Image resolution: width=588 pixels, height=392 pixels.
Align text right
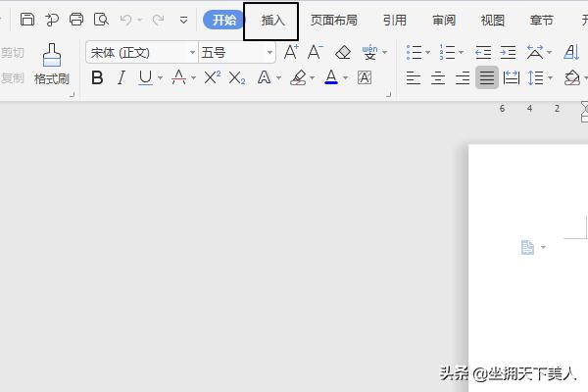pos(463,78)
